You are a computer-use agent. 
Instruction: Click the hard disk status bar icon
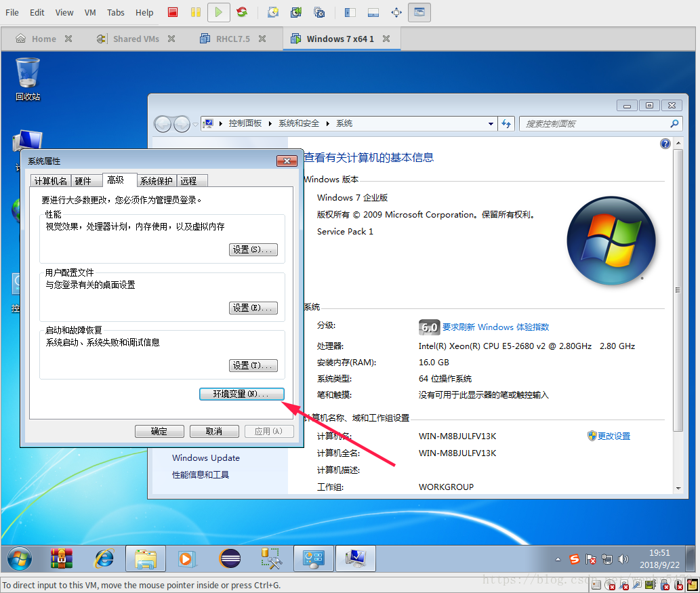[x=596, y=585]
